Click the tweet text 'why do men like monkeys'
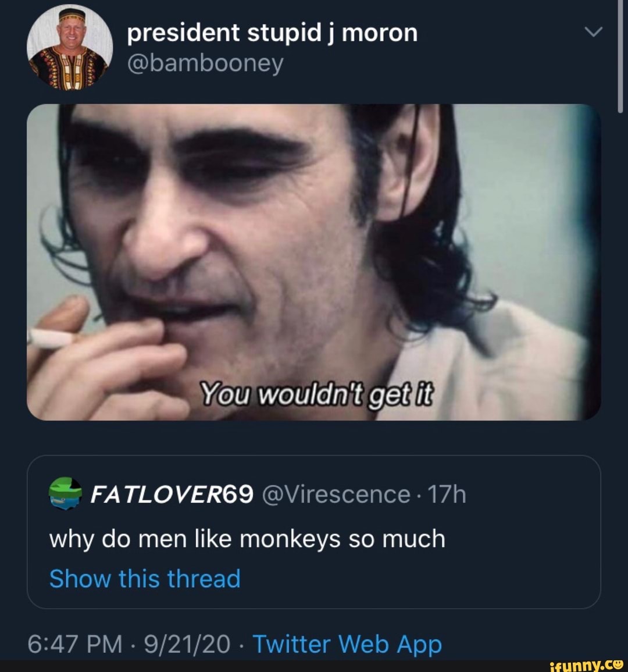This screenshot has width=628, height=672. click(x=247, y=538)
